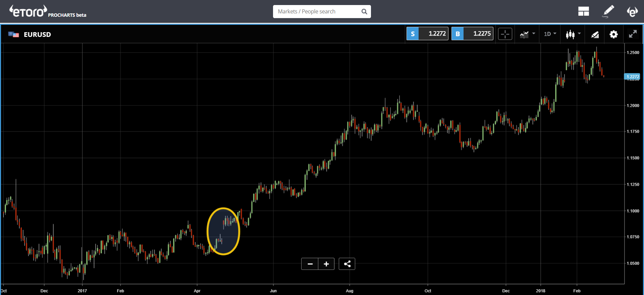Open the eToro bull logo at top right
Viewport: 644px width, 295px height.
[x=632, y=12]
